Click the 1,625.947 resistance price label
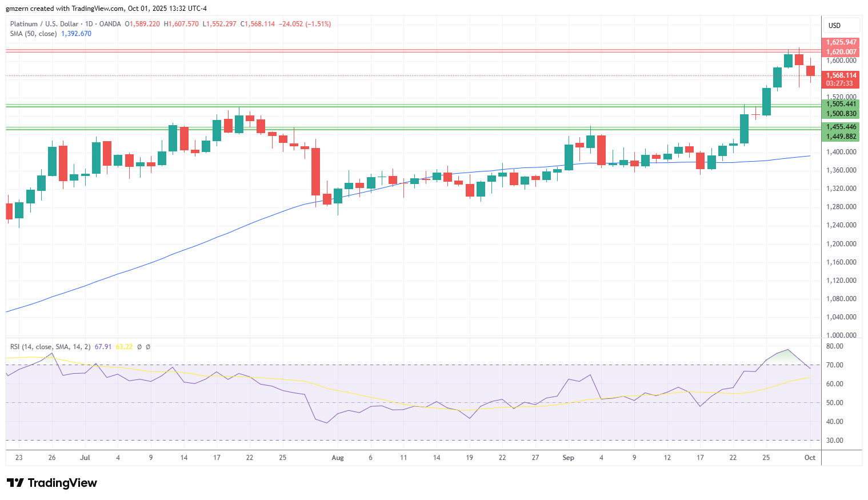The image size is (868, 500). coord(841,42)
